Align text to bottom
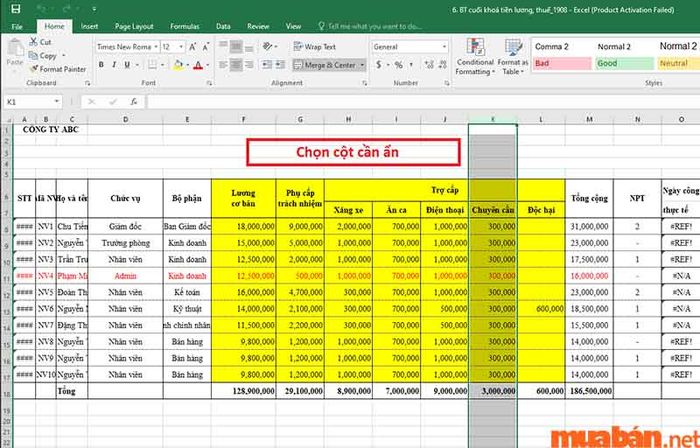The width and height of the screenshot is (700, 448). 249,47
